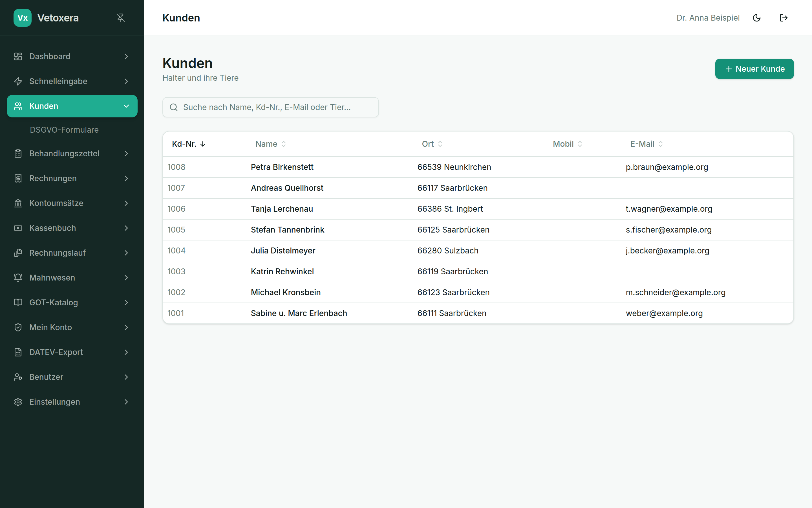This screenshot has height=508, width=812.
Task: Expand the Dashboard chevron
Action: coord(126,56)
